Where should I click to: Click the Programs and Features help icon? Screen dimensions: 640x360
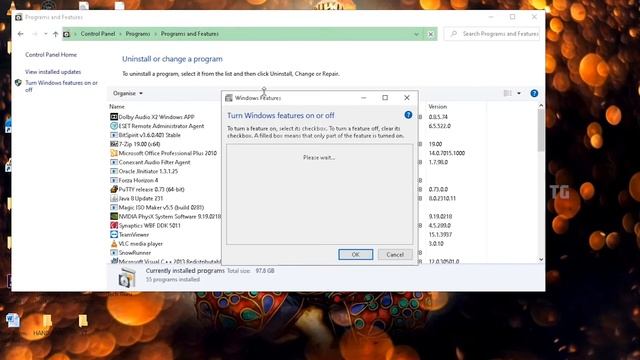pyautogui.click(x=534, y=93)
